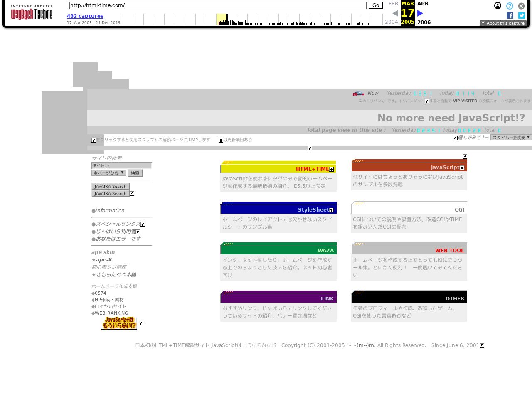Go to next capture with blue arrow
This screenshot has width=532, height=399.
(x=420, y=13)
